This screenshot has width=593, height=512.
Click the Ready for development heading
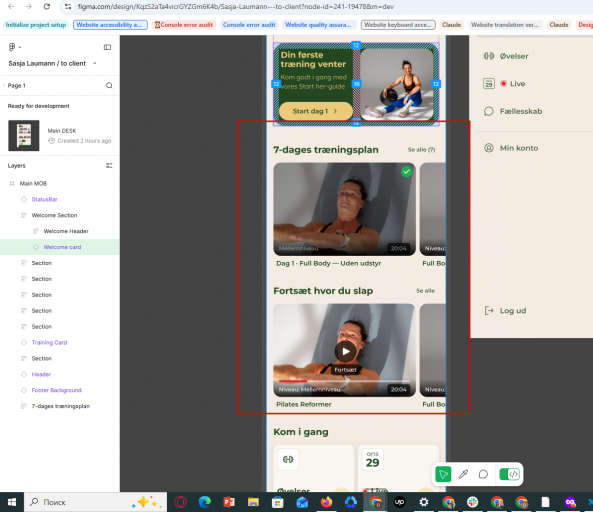(x=38, y=106)
